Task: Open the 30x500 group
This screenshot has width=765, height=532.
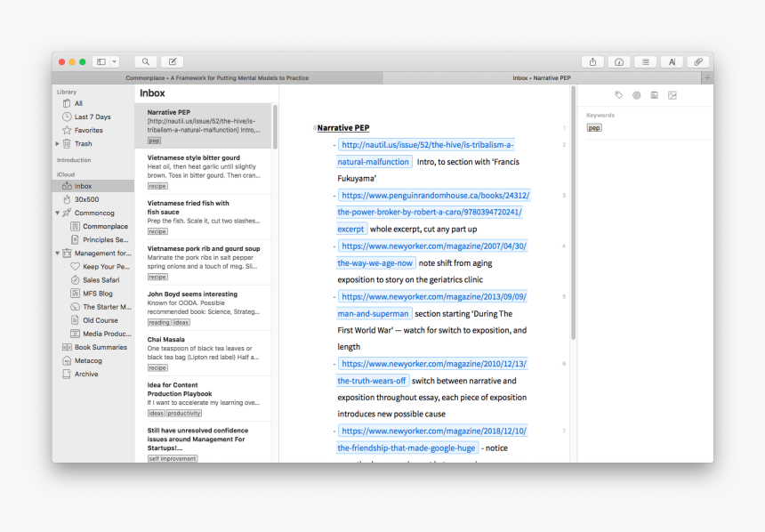Action: 93,199
